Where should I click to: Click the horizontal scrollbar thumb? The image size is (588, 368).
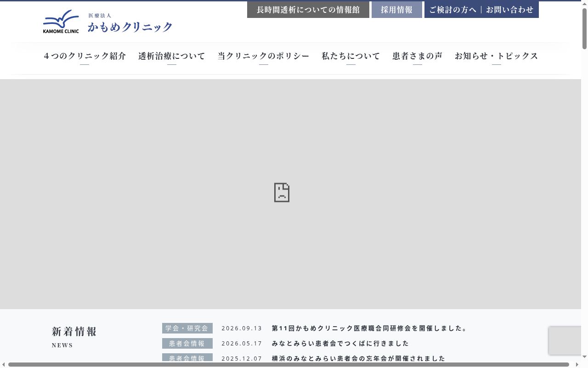point(288,365)
